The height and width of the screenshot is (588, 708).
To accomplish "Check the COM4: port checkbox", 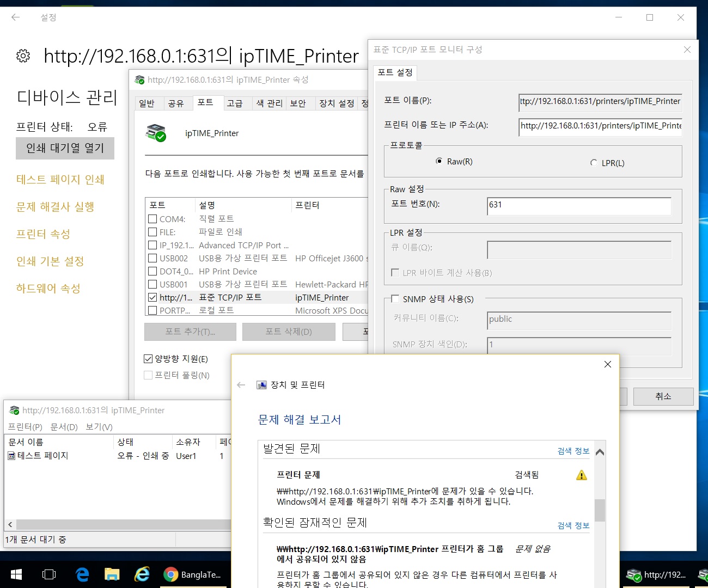I will click(x=152, y=219).
